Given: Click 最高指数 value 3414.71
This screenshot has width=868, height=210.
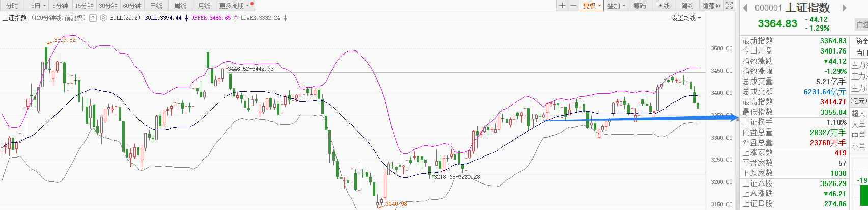Looking at the screenshot, I should [833, 102].
